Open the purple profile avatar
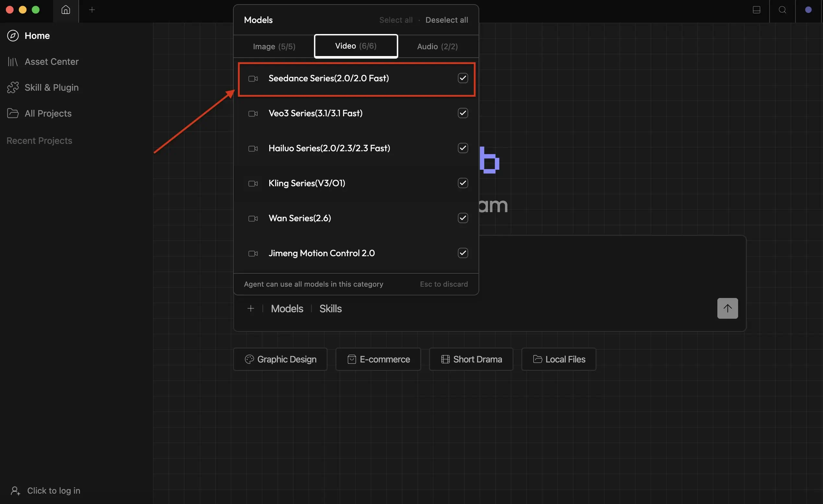This screenshot has height=504, width=823. pyautogui.click(x=808, y=10)
